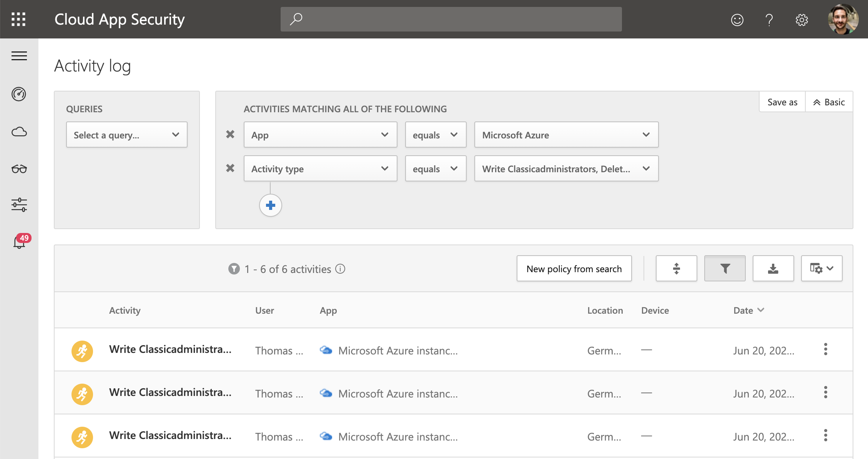This screenshot has height=459, width=868.
Task: Open first row three-dot actions menu
Action: 825,349
